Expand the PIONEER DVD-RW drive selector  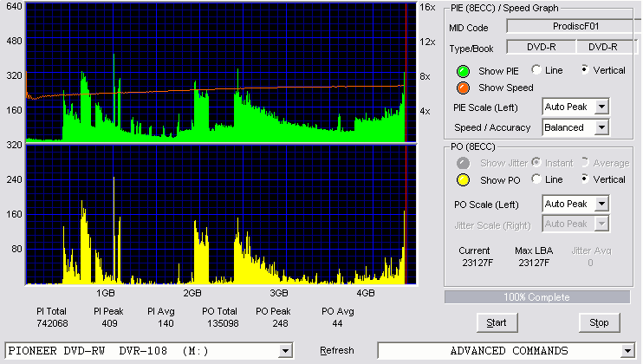coord(285,351)
